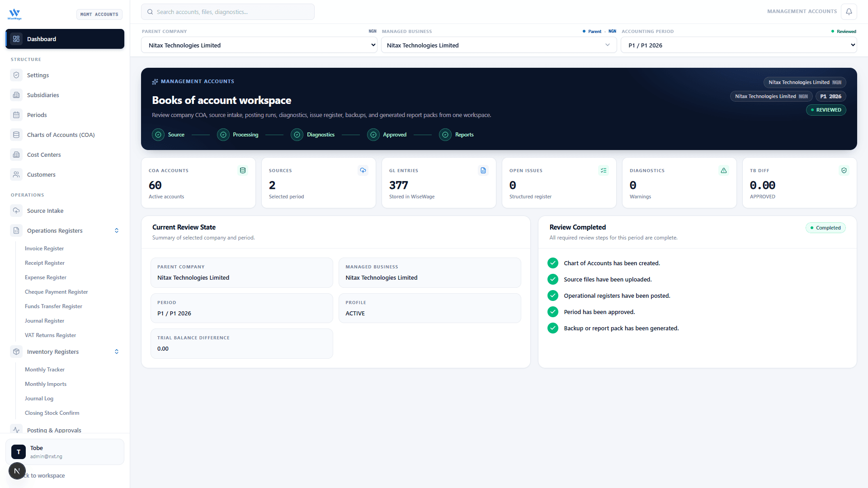Click the search accounts input field
Screen dimensions: 868x488
228,12
